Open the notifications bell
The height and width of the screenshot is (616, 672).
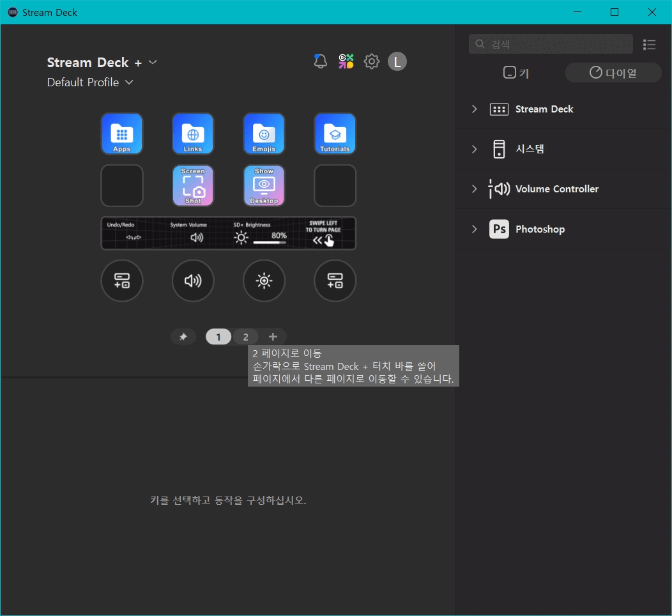(320, 61)
